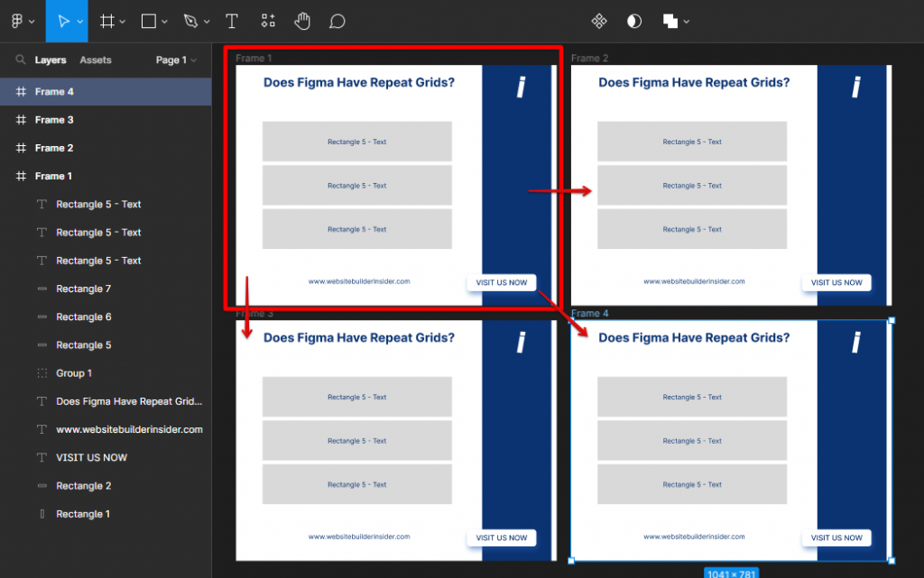The width and height of the screenshot is (924, 578).
Task: Select the Rectangle shape tool
Action: (147, 21)
